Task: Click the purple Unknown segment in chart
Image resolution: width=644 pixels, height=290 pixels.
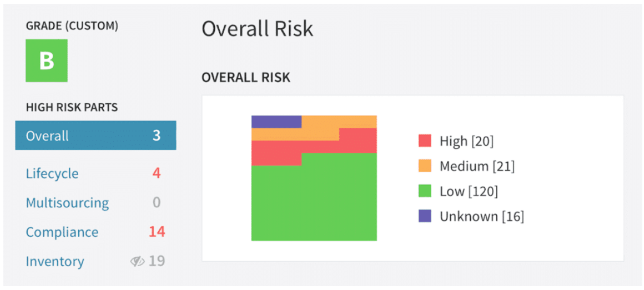Action: 276,122
